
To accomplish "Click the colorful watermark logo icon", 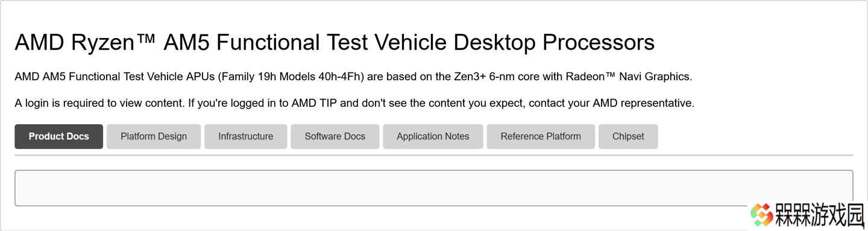I will click(761, 215).
